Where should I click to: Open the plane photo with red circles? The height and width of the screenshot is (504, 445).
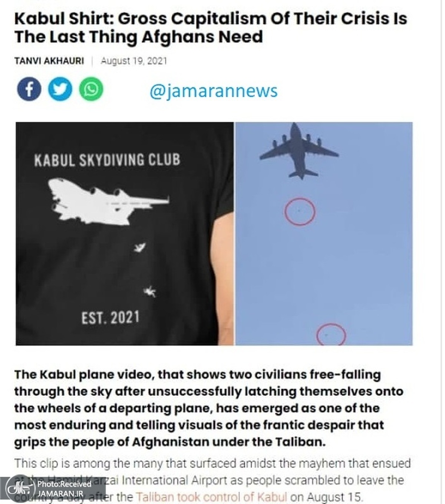click(324, 234)
